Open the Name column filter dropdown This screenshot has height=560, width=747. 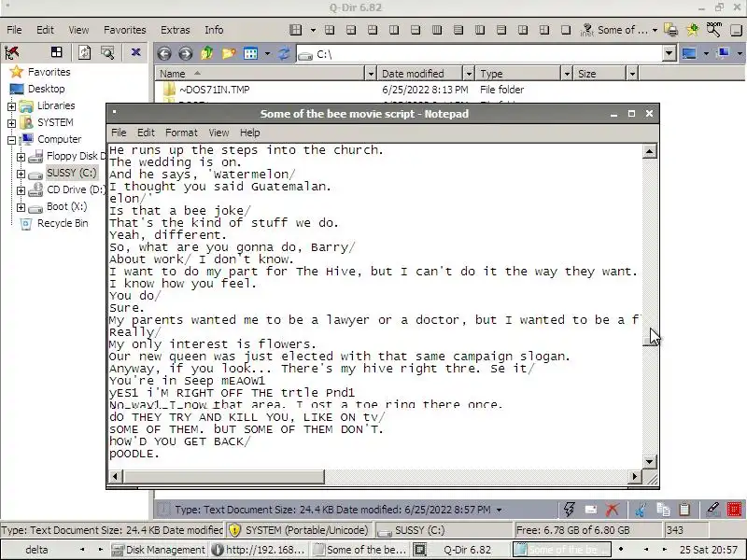pyautogui.click(x=371, y=74)
